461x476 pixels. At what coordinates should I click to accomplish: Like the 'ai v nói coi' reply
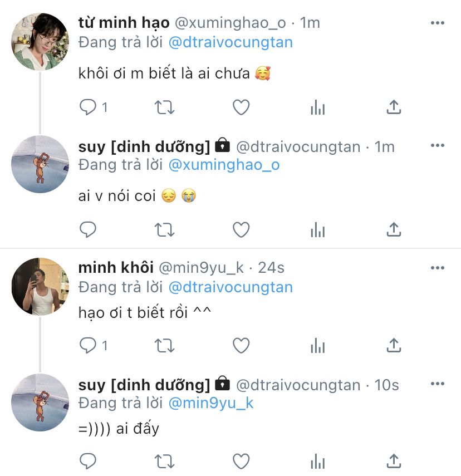[241, 229]
